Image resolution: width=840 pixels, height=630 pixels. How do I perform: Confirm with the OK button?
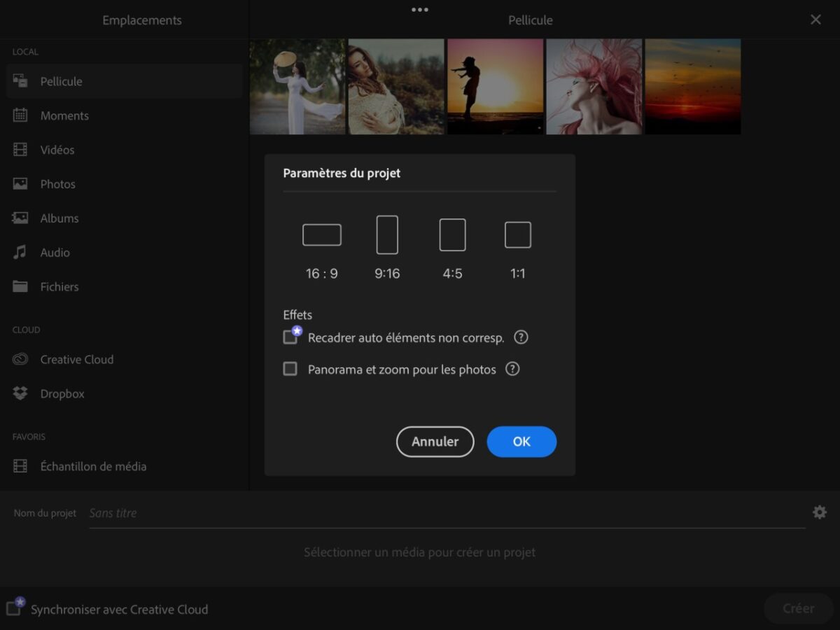point(521,442)
